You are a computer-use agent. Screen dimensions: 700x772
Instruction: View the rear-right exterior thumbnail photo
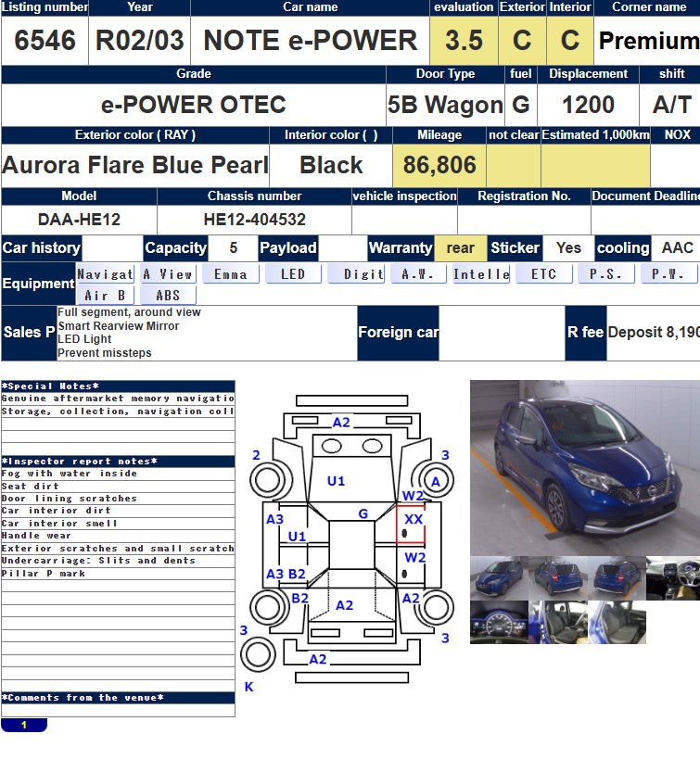click(x=617, y=578)
